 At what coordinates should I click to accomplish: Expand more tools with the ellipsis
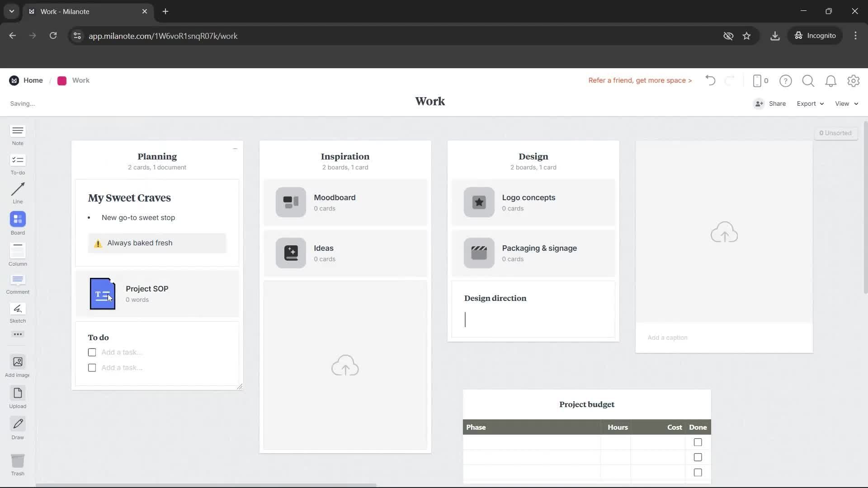(x=17, y=334)
